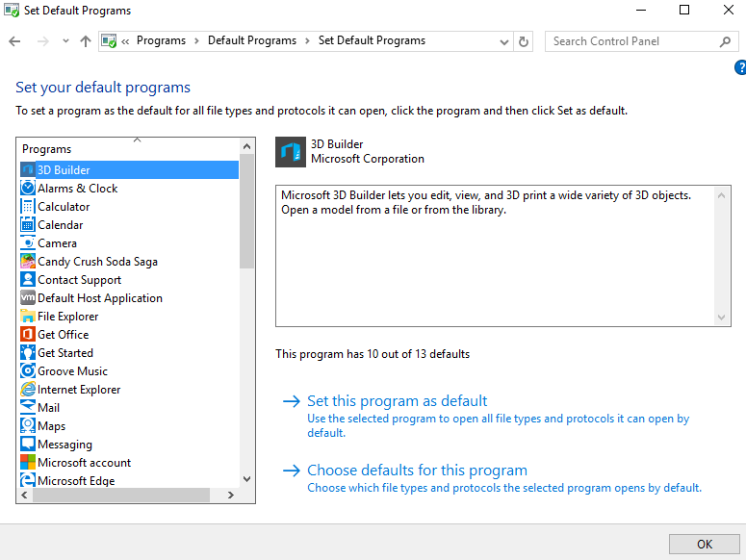The height and width of the screenshot is (560, 746).
Task: Click programs list scroll right arrow
Action: point(231,495)
